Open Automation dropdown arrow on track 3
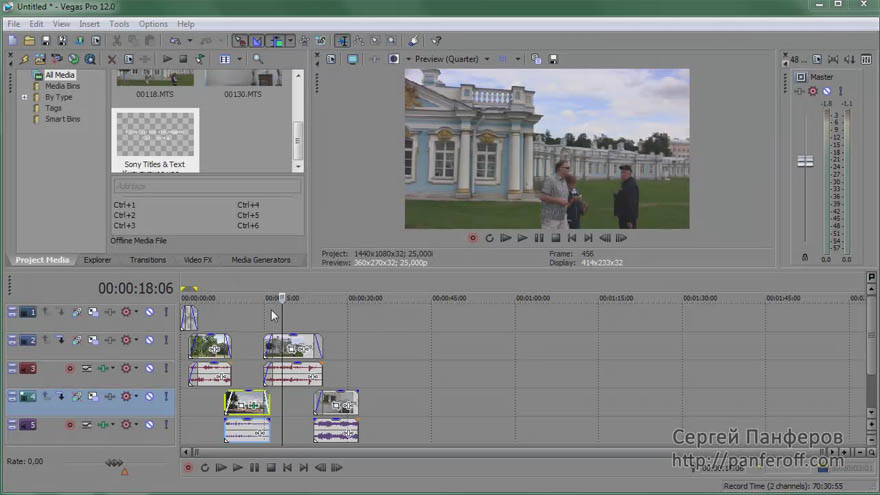The image size is (880, 495). coord(136,368)
